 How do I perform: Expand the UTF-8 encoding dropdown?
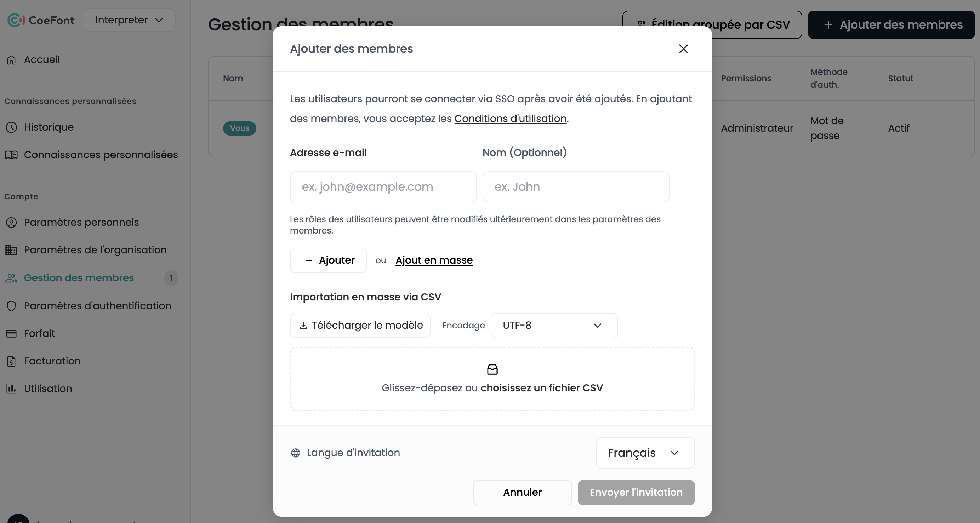click(554, 326)
